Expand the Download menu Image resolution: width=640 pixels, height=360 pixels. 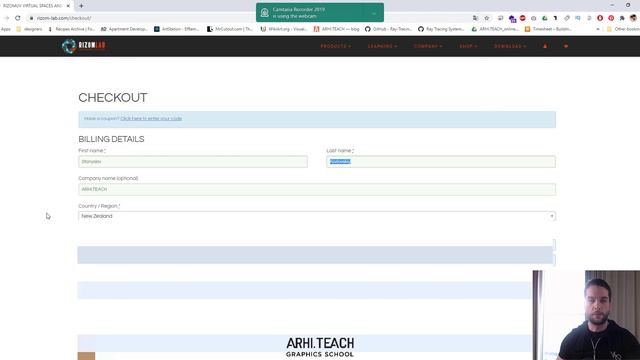point(510,46)
